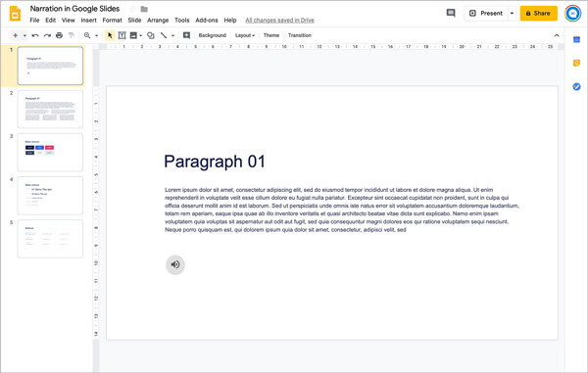This screenshot has width=588, height=373.
Task: Click the Insert image icon
Action: [x=133, y=35]
